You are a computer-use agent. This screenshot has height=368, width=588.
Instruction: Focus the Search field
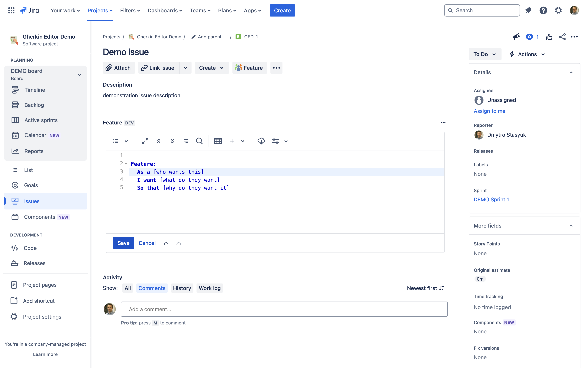click(482, 10)
